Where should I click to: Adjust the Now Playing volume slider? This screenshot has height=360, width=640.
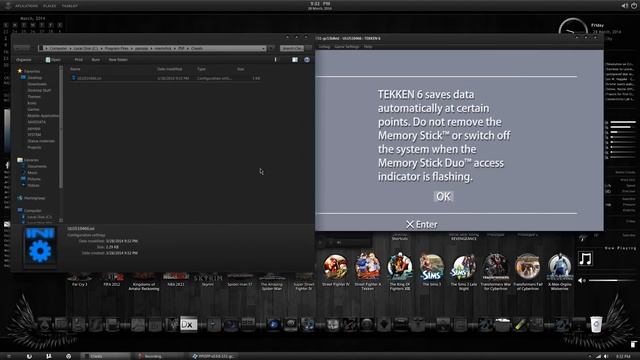coord(612,280)
